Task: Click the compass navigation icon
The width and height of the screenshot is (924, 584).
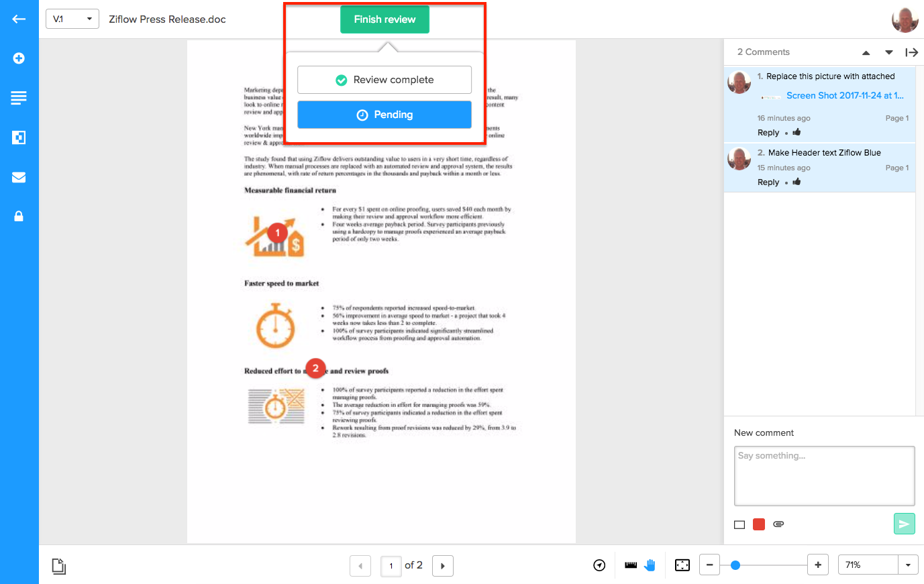Action: [599, 565]
